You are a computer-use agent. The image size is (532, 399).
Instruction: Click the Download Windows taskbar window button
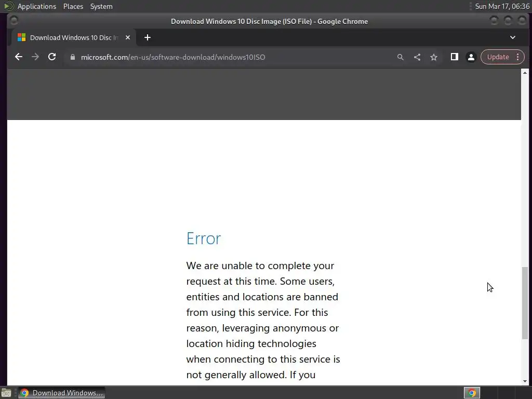pos(61,393)
